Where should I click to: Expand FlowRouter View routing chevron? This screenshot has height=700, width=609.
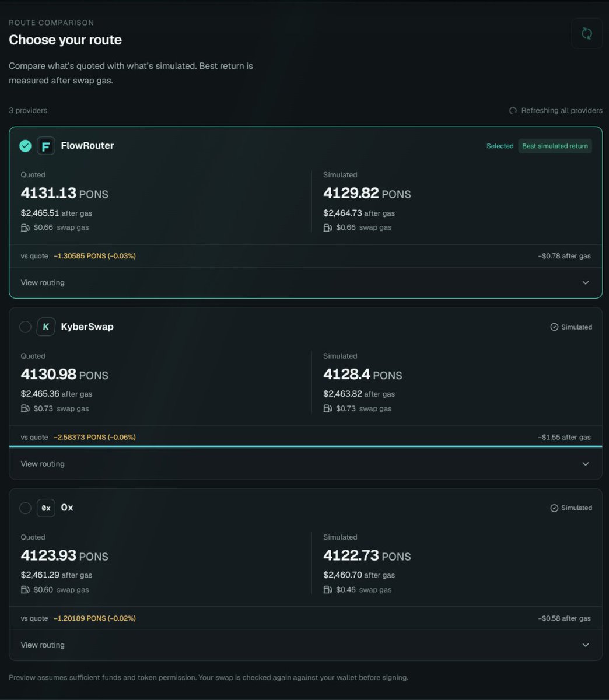[586, 283]
